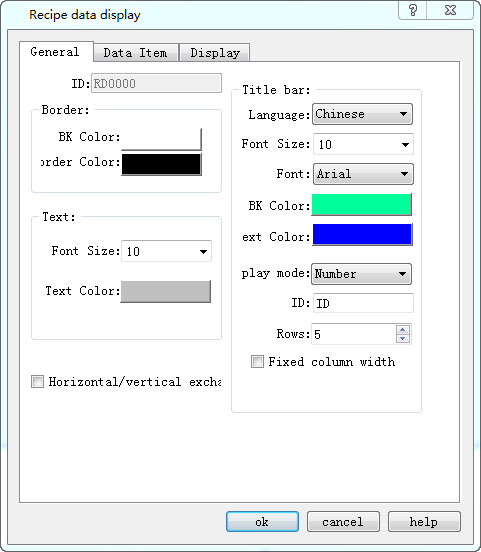Open the Text Font Size dropdown
The height and width of the screenshot is (552, 481).
166,251
